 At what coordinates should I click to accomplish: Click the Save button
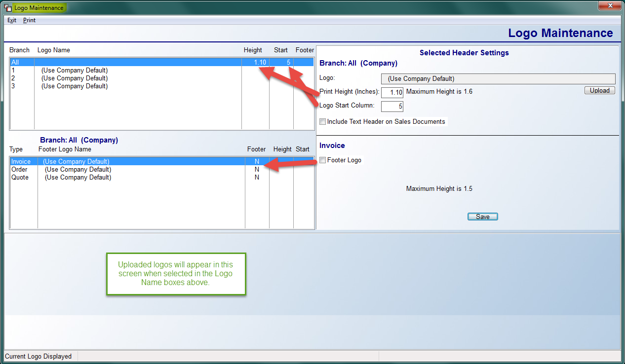pyautogui.click(x=482, y=217)
